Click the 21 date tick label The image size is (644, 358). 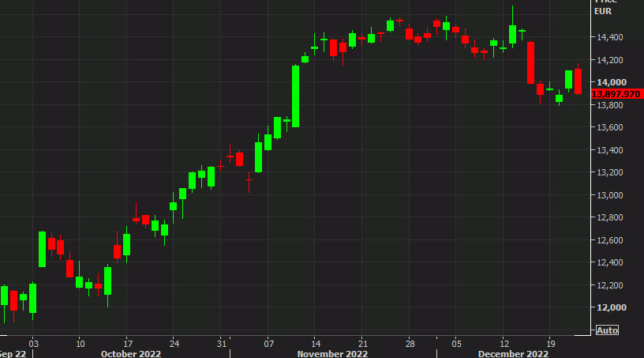[362, 344]
